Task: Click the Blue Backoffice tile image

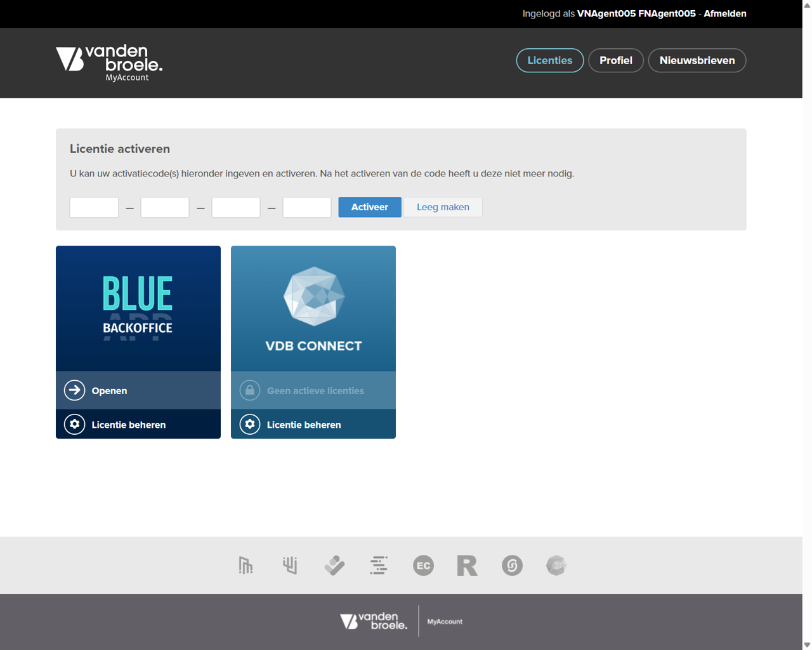Action: click(138, 308)
